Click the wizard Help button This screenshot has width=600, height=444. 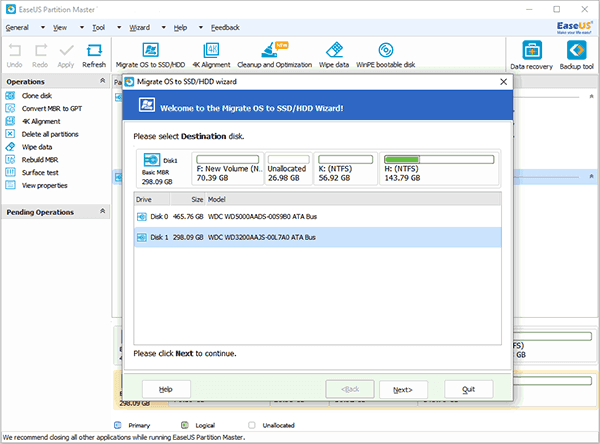click(166, 389)
